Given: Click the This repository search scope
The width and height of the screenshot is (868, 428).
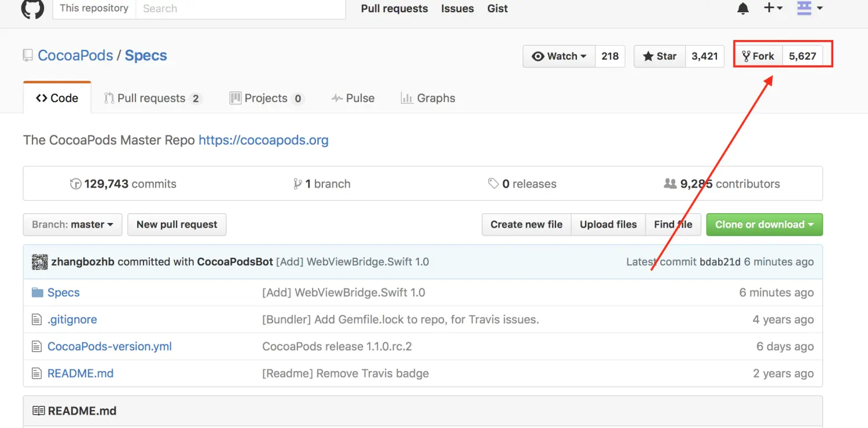Looking at the screenshot, I should click(94, 9).
